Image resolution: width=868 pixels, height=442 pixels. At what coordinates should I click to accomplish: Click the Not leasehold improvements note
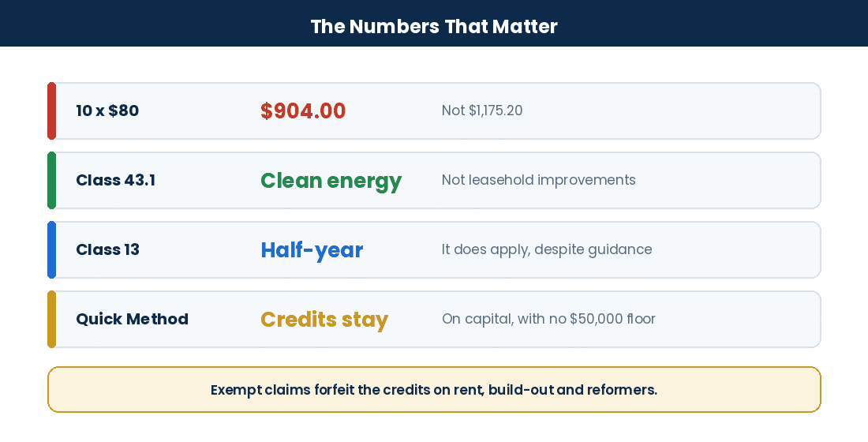[539, 180]
